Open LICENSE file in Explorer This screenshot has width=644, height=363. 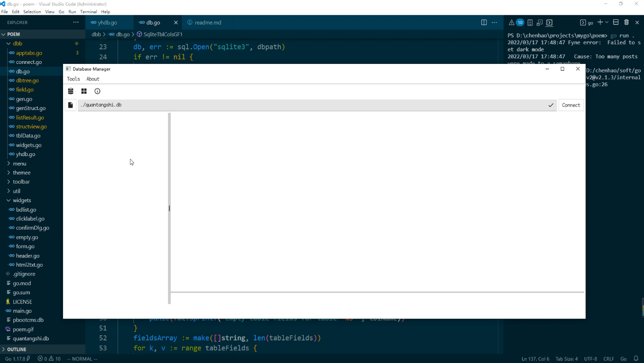(x=22, y=302)
